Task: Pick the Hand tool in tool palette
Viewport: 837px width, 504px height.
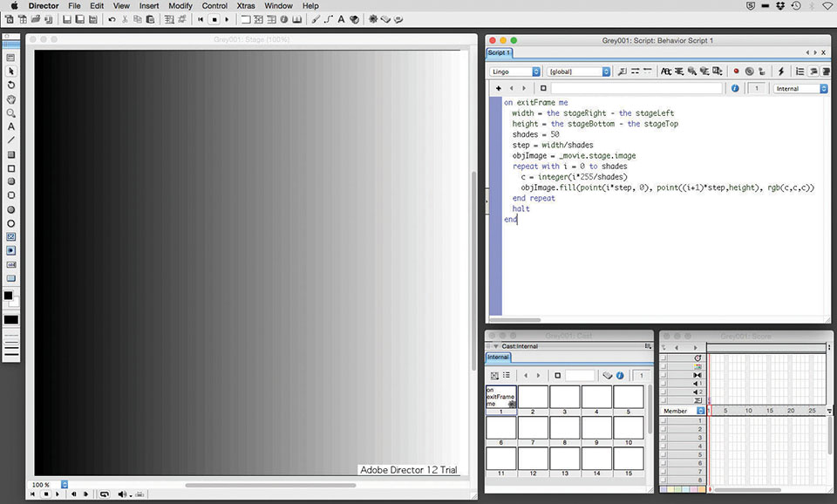Action: point(11,99)
